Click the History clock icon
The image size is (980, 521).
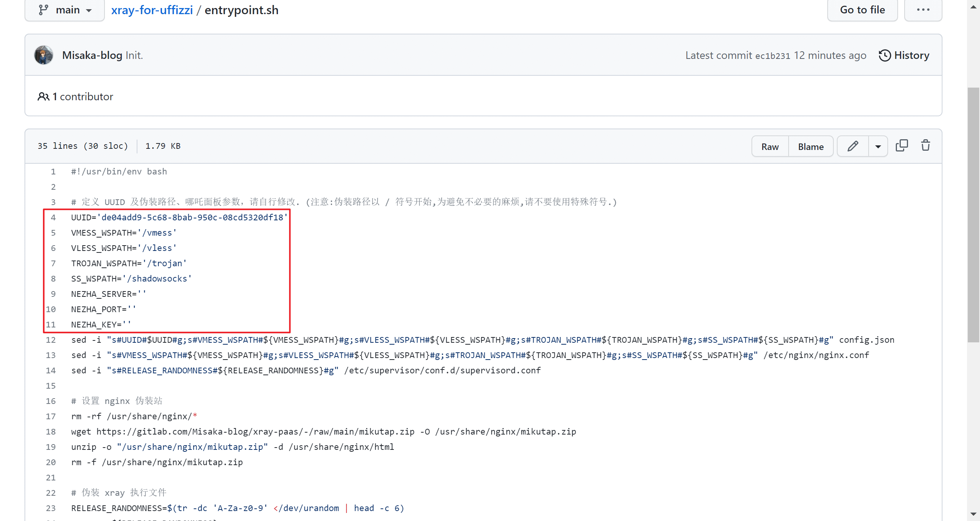coord(885,56)
